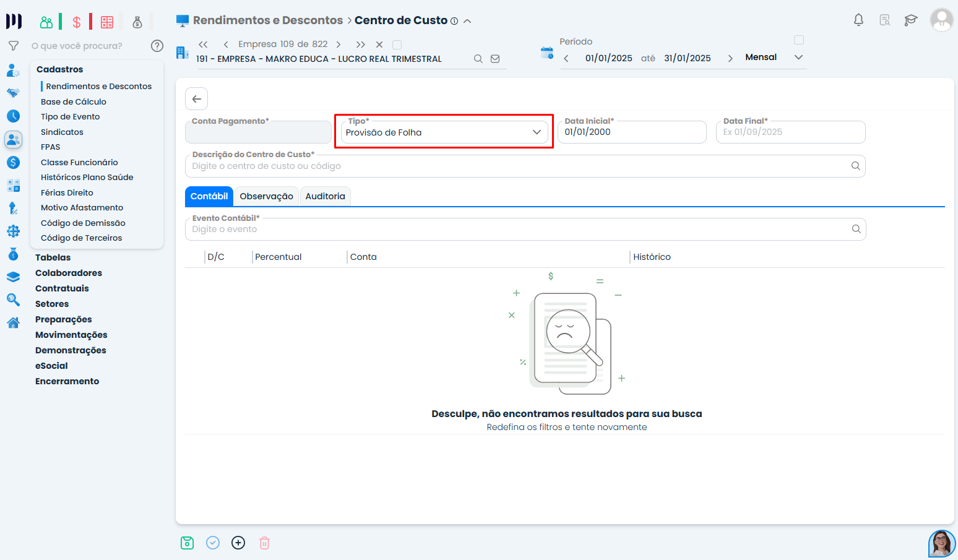Click the graduation cap training icon
The width and height of the screenshot is (958, 560).
pyautogui.click(x=910, y=20)
